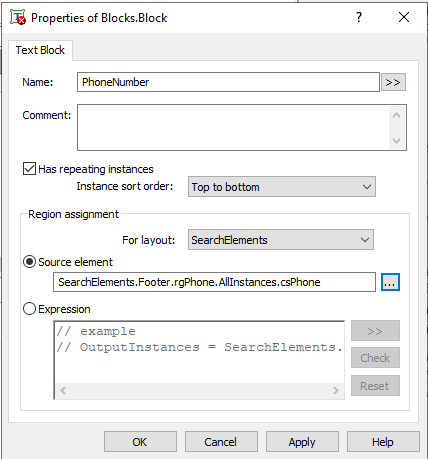
Task: Select the Source element radio button
Action: coord(29,262)
